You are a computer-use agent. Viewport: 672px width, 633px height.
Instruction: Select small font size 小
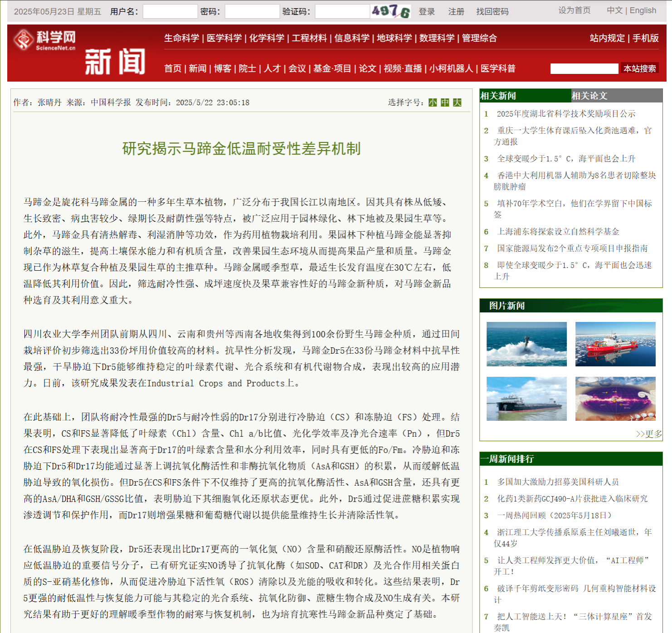tap(433, 102)
